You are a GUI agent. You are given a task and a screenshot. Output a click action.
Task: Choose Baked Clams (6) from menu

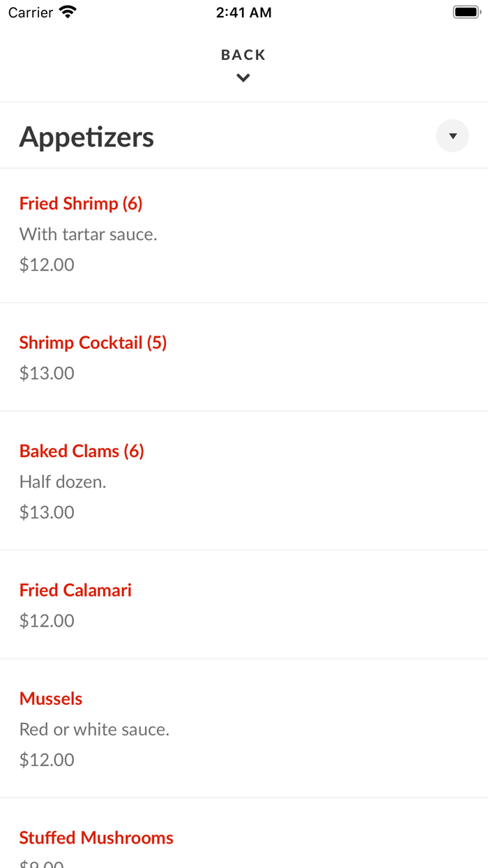[82, 451]
